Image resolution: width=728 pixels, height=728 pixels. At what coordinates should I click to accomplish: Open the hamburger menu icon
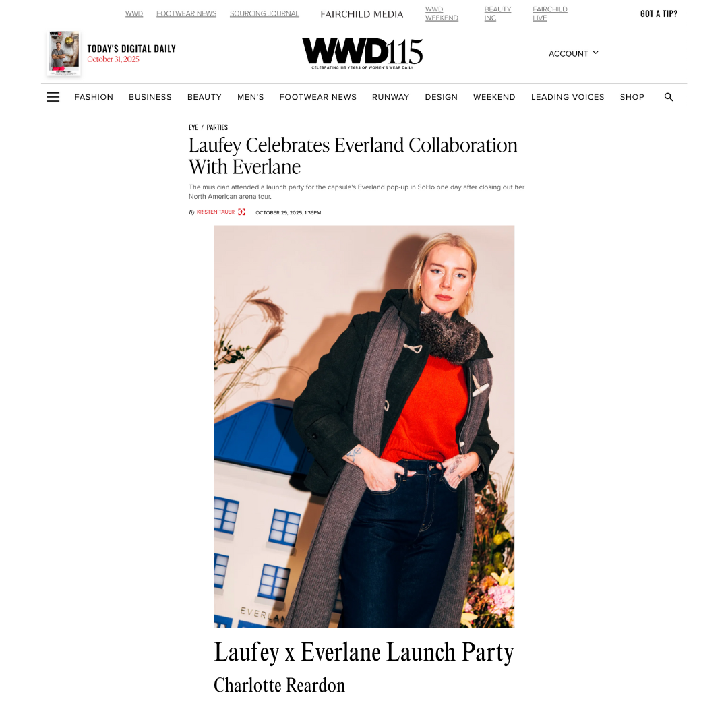tap(53, 97)
